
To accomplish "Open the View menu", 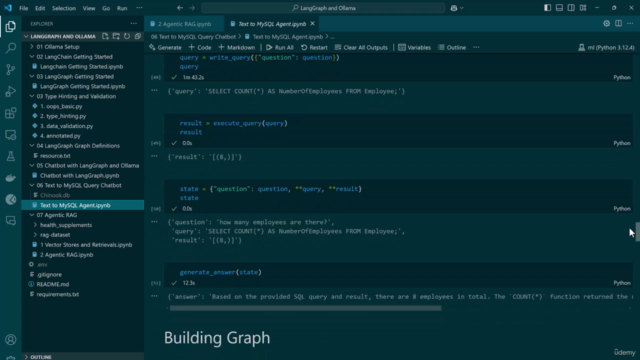I will (89, 8).
